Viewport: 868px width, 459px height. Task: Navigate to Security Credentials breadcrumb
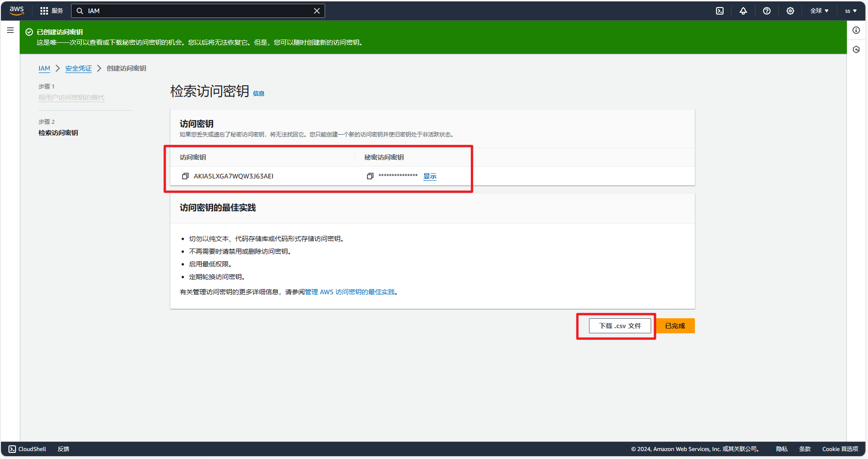click(x=79, y=68)
